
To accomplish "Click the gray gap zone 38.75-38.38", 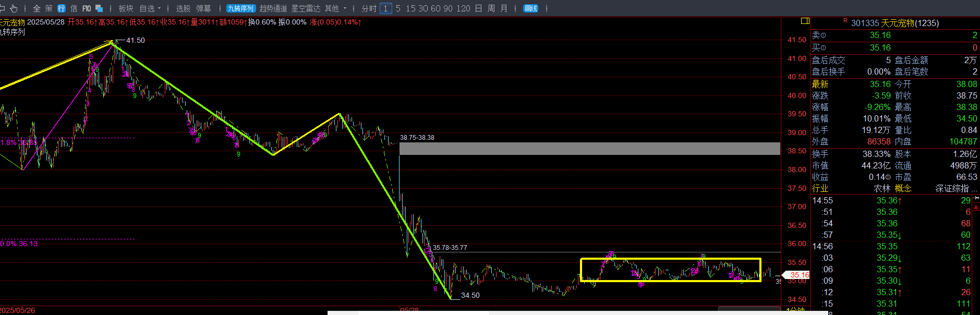I will pos(589,149).
